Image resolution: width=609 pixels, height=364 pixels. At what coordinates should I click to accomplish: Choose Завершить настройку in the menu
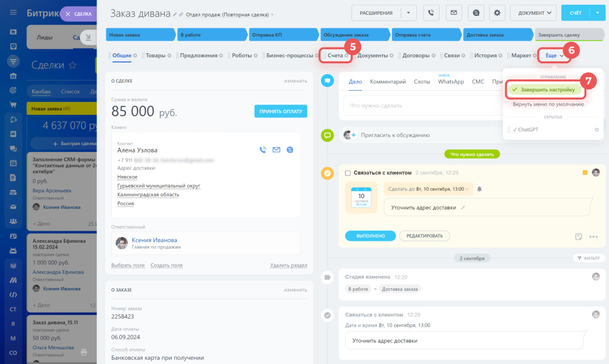pos(545,89)
